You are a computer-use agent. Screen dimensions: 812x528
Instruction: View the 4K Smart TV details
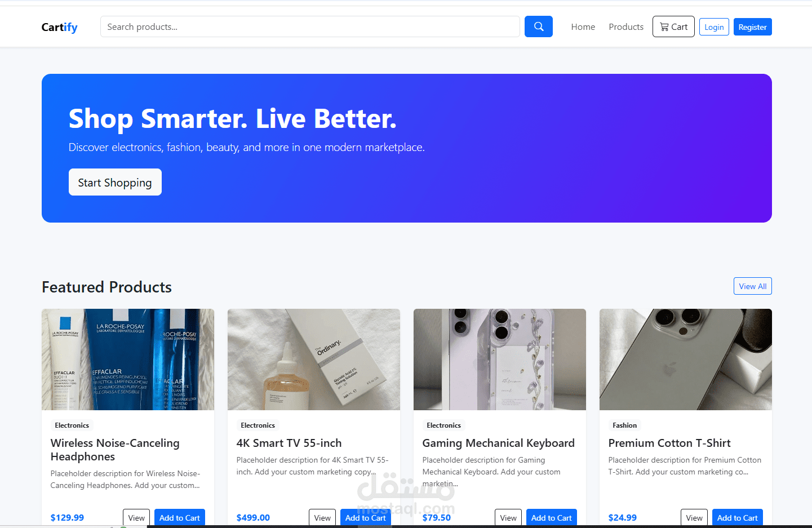click(322, 517)
